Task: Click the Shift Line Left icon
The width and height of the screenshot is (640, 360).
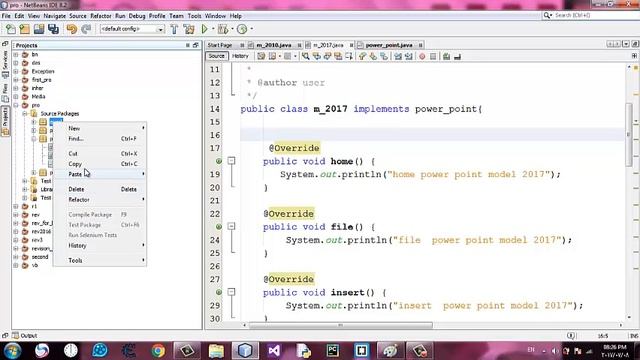Action: pos(398,56)
